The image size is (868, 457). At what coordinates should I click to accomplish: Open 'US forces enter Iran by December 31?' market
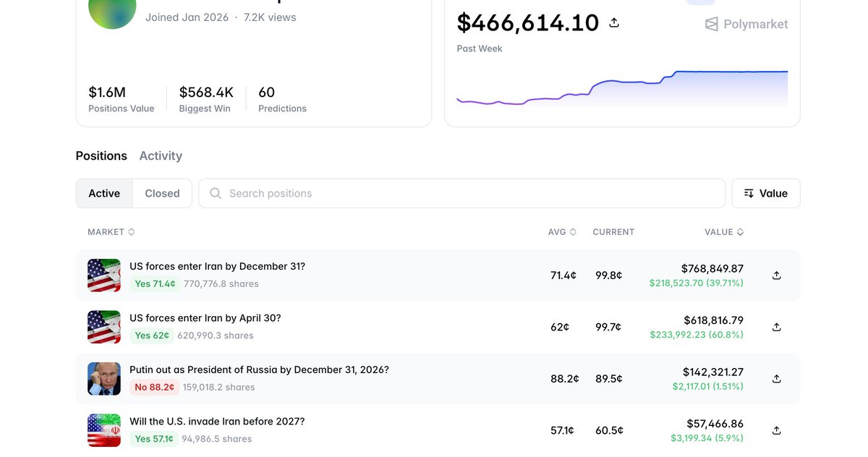coord(217,266)
